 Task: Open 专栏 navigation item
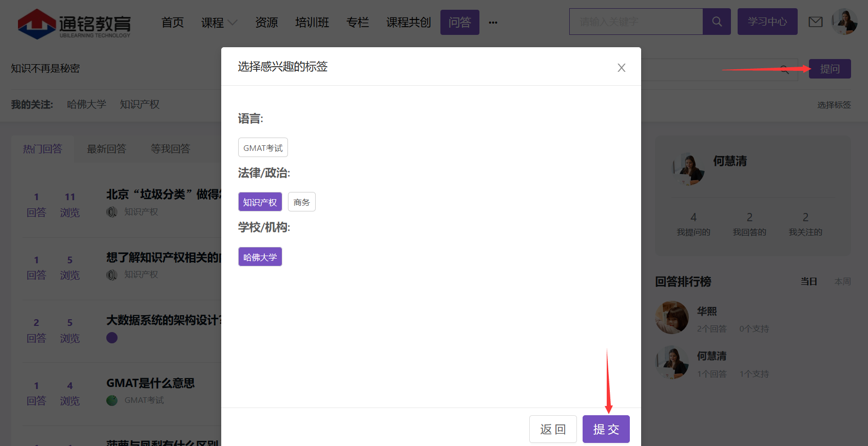358,23
